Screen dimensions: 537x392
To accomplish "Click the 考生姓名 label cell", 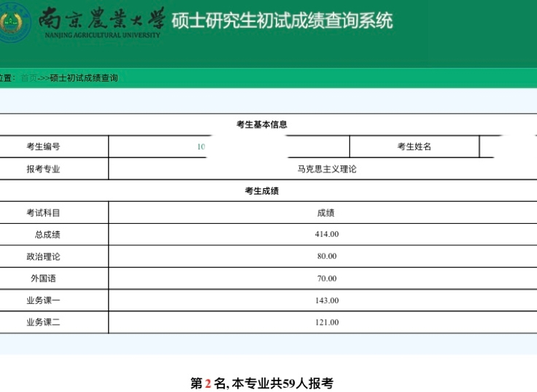I will 414,147.
